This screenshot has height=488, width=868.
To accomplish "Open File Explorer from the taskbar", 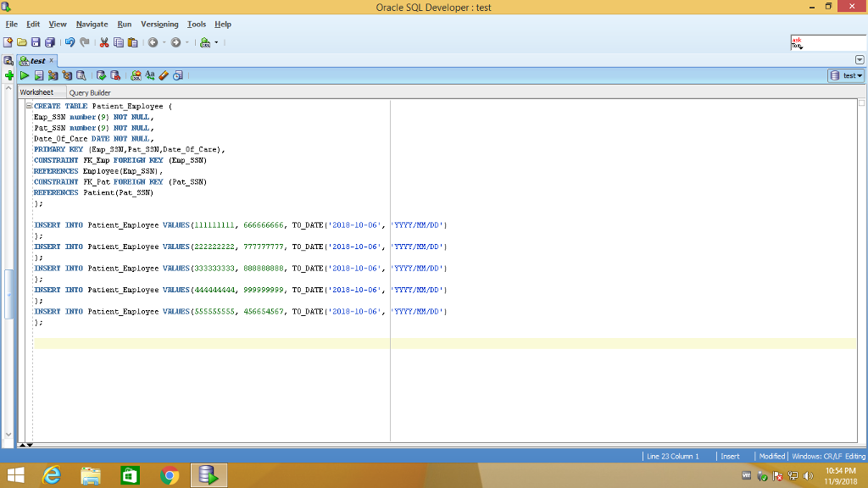I will point(91,475).
